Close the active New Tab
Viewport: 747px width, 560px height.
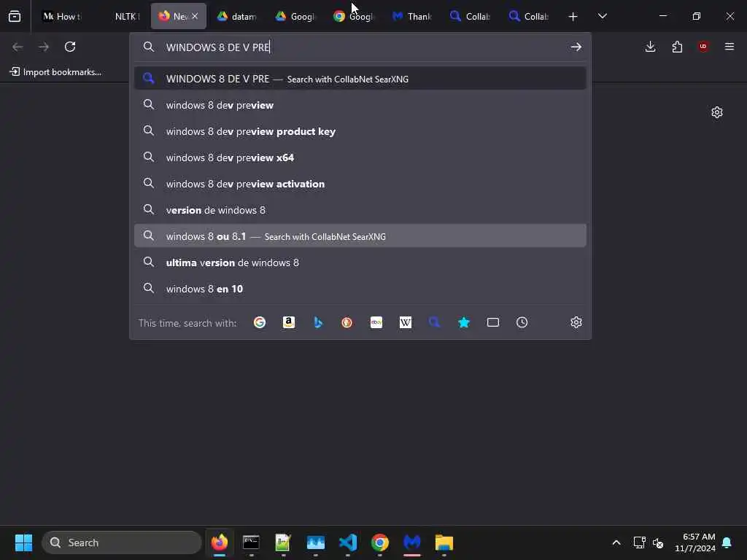195,16
